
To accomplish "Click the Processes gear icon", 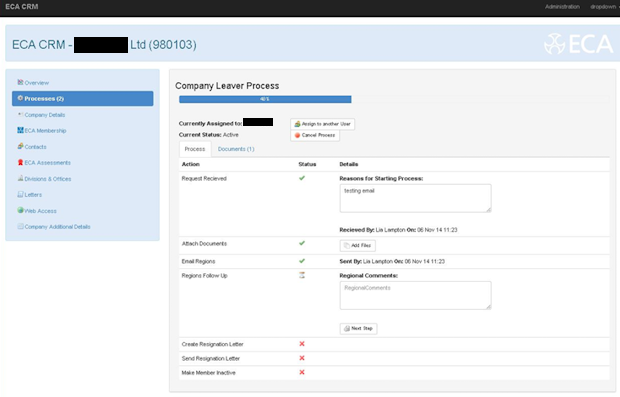I will point(20,98).
